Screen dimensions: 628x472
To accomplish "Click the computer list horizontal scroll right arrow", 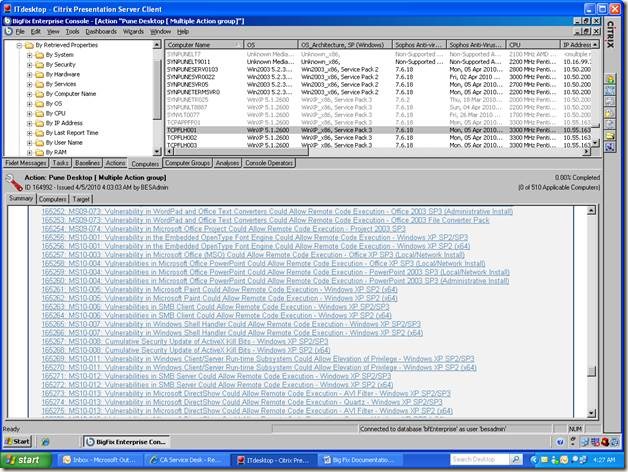I will tap(586, 151).
